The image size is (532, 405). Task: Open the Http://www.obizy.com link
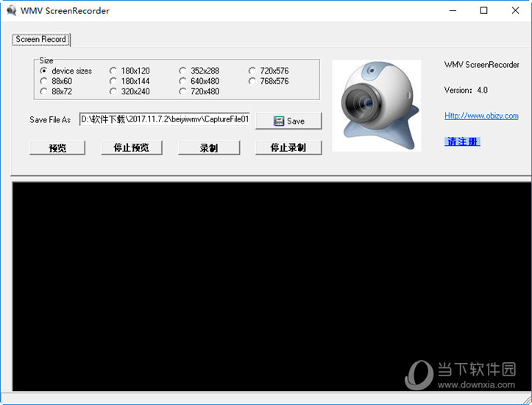pyautogui.click(x=481, y=116)
